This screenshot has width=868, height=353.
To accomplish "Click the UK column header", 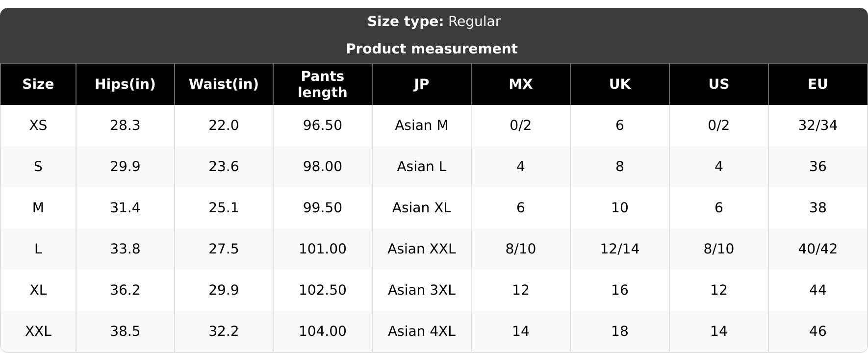I will point(619,84).
